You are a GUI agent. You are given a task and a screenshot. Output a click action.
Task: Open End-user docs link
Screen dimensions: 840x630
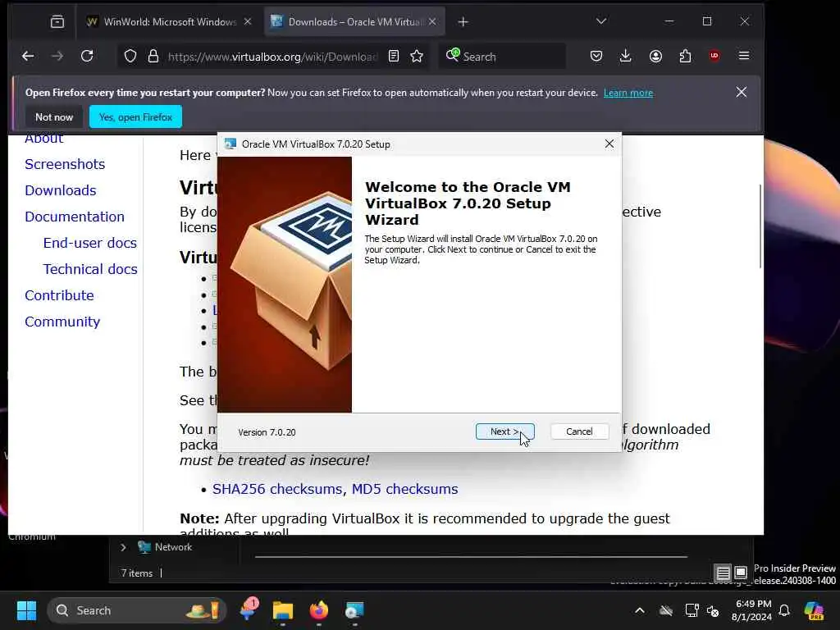(x=90, y=243)
